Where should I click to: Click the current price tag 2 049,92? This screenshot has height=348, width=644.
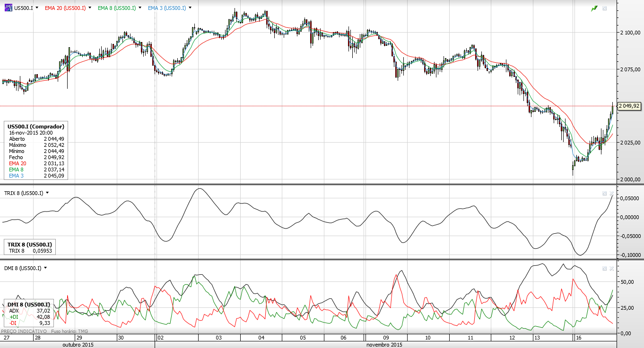pos(629,106)
